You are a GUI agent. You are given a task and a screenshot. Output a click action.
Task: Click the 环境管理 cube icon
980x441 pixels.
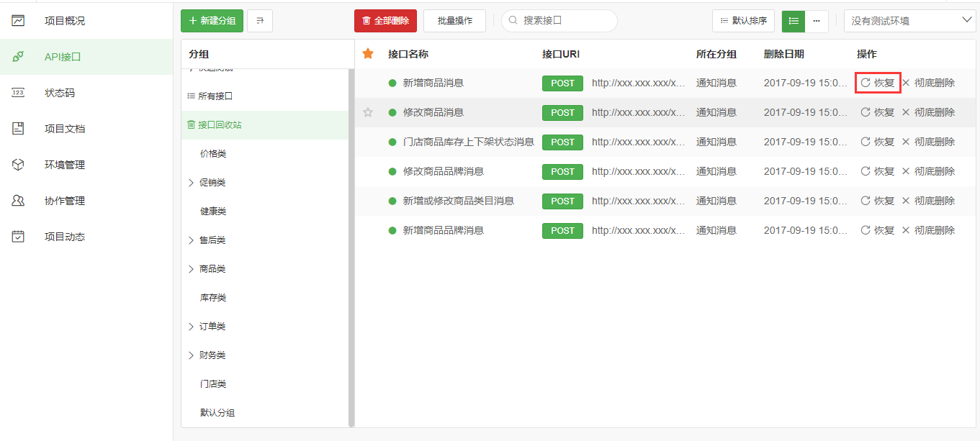pos(19,165)
